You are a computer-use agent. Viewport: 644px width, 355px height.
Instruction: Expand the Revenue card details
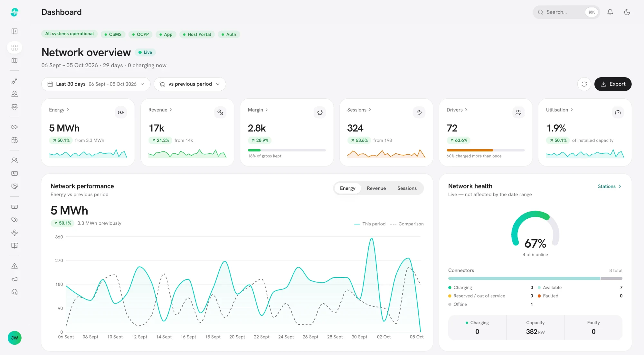[160, 110]
